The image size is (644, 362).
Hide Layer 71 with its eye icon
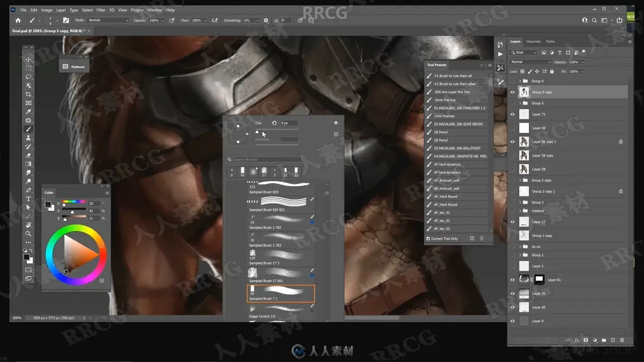tap(513, 114)
